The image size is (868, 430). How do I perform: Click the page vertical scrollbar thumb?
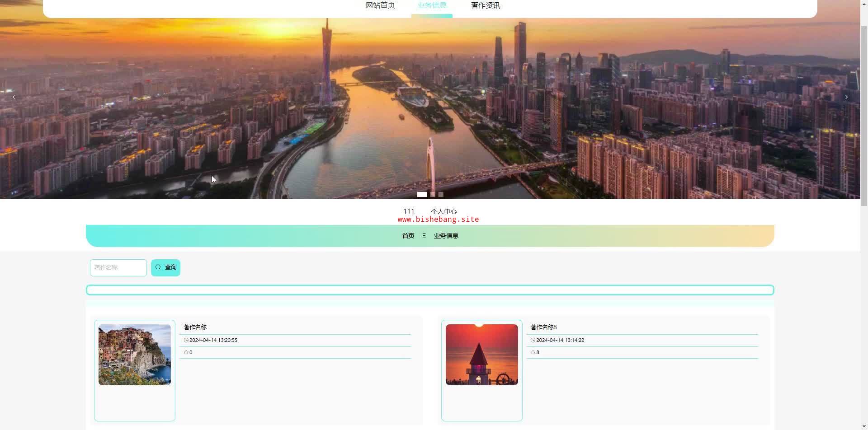(864, 115)
